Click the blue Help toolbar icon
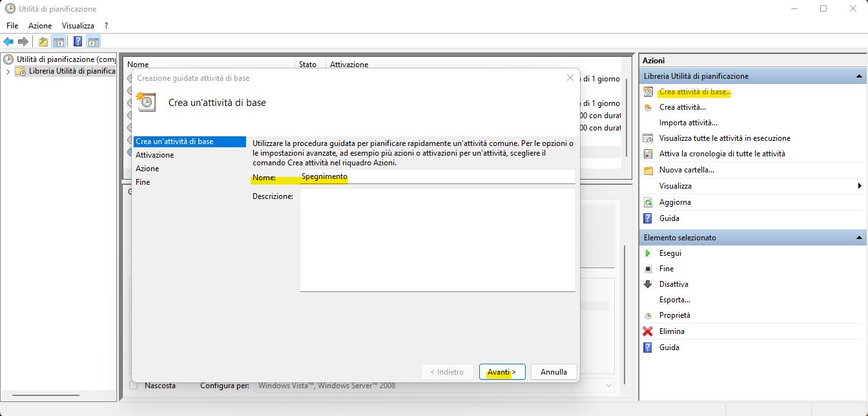This screenshot has height=416, width=868. coord(77,42)
